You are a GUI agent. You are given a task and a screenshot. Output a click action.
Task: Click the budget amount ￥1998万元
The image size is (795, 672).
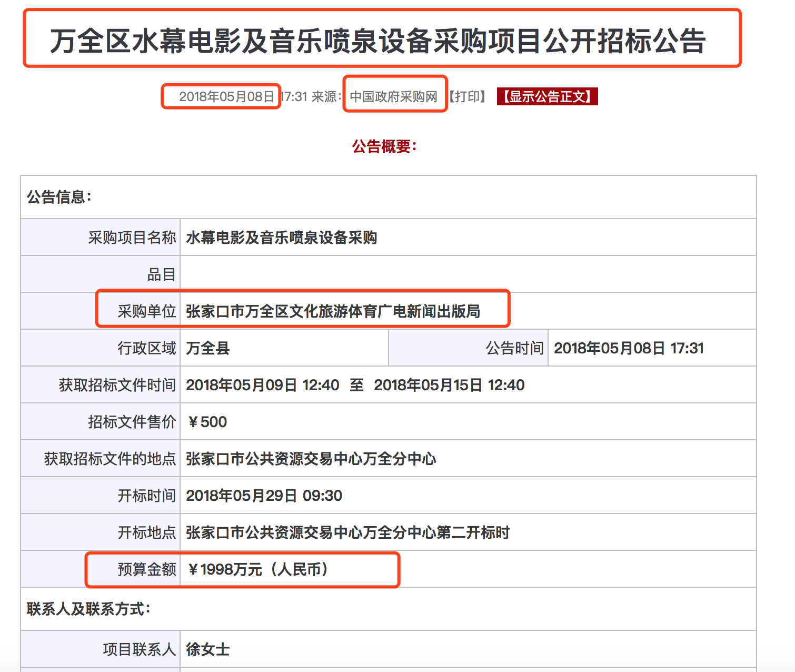(258, 569)
